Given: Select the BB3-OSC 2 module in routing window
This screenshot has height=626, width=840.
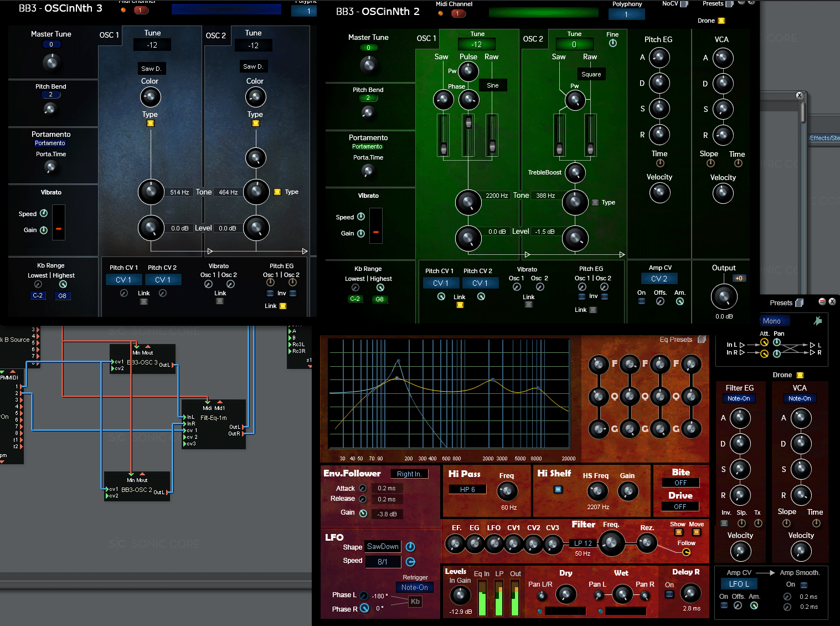Looking at the screenshot, I should coord(137,486).
